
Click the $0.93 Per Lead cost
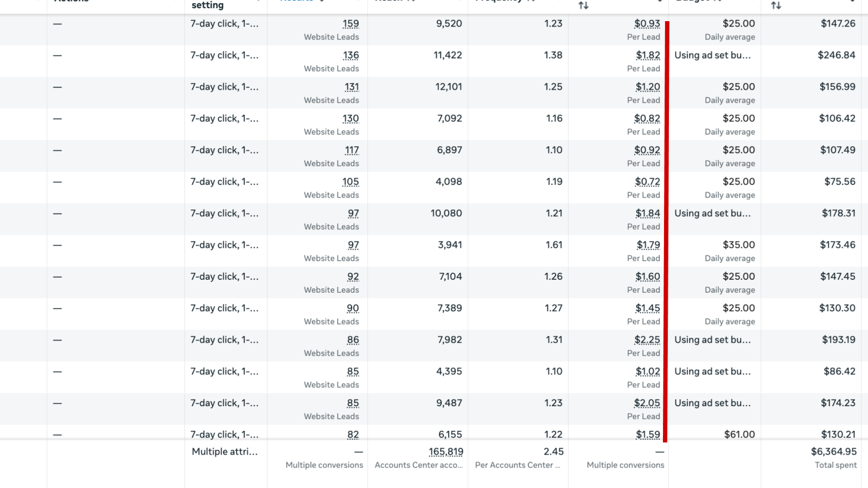[x=647, y=24]
